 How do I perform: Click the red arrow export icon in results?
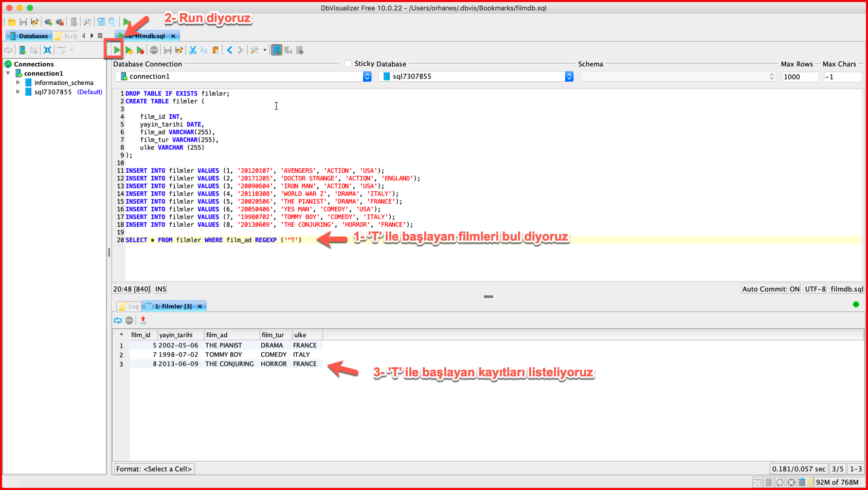tap(143, 320)
